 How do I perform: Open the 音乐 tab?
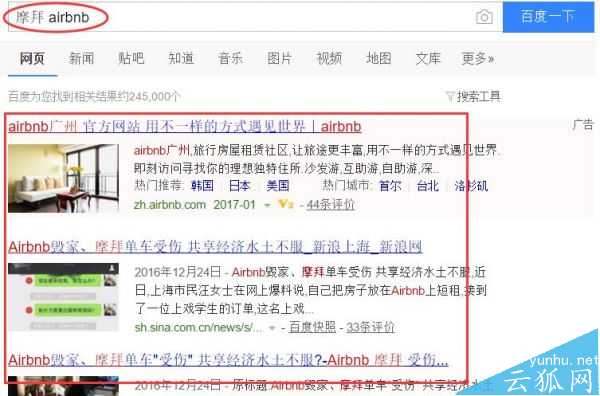[x=230, y=59]
